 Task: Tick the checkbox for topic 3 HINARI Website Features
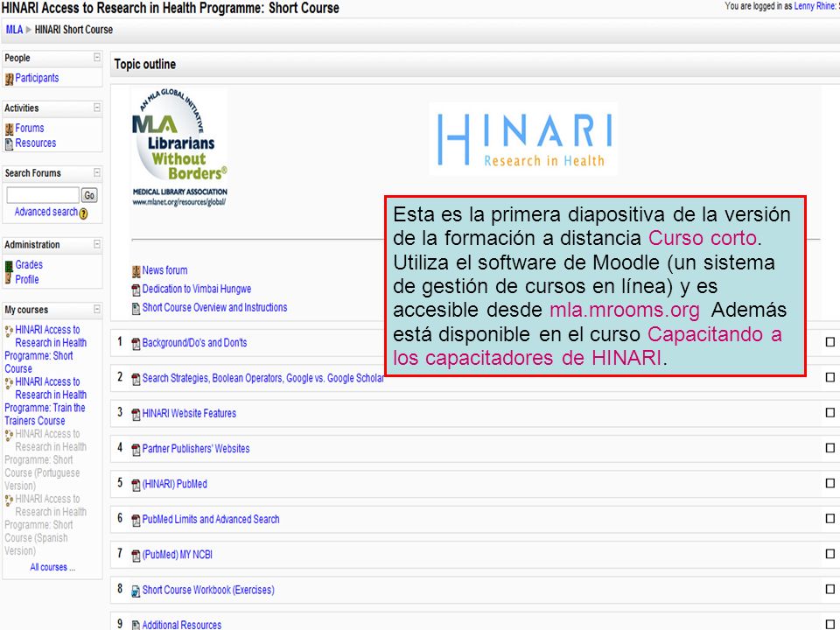[830, 412]
